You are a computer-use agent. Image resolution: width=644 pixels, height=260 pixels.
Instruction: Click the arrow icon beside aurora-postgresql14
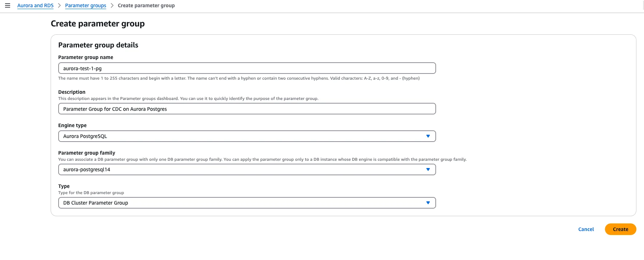coord(428,169)
